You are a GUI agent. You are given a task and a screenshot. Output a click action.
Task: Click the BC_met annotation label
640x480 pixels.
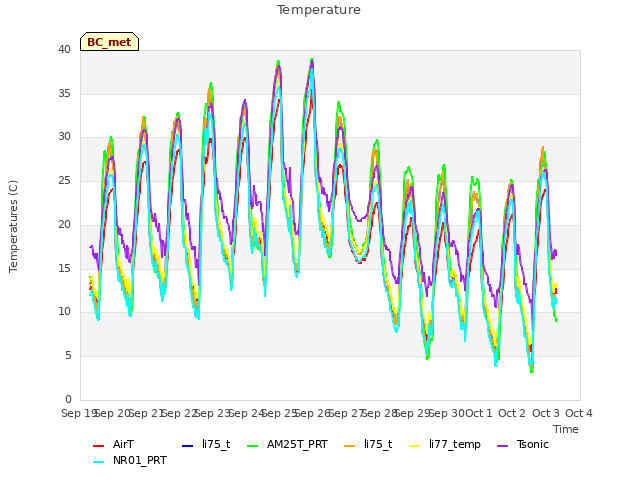point(109,42)
